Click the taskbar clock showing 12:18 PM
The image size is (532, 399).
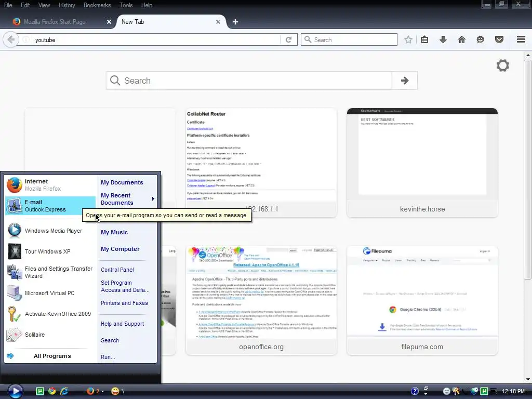pyautogui.click(x=513, y=391)
